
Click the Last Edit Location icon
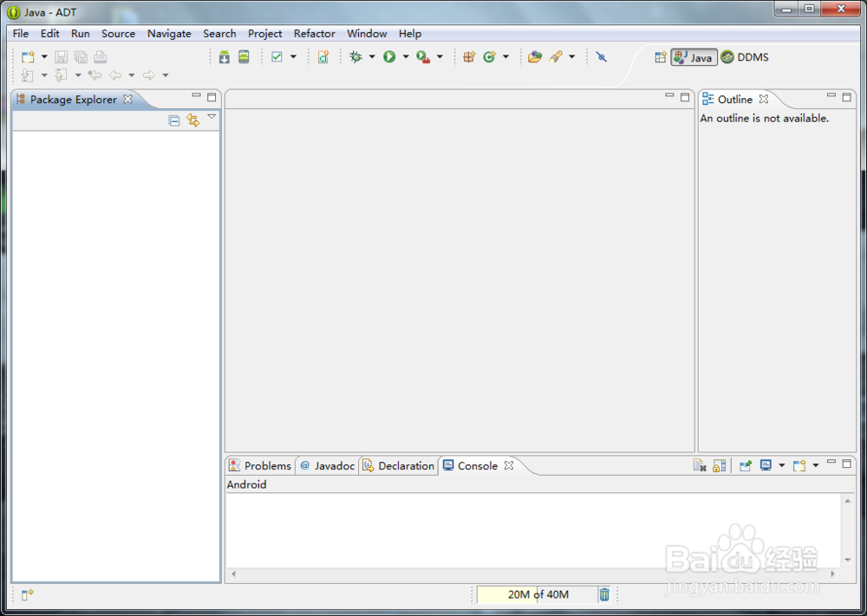95,75
